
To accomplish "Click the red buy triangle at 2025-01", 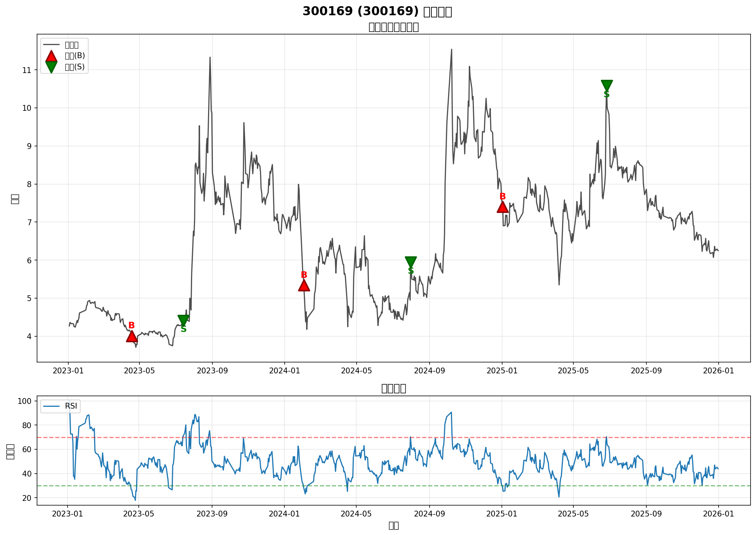I will (503, 207).
